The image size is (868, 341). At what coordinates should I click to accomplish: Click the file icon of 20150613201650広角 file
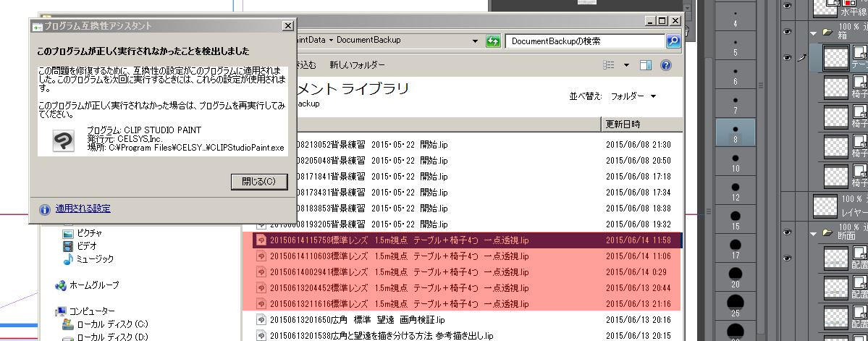tap(261, 320)
